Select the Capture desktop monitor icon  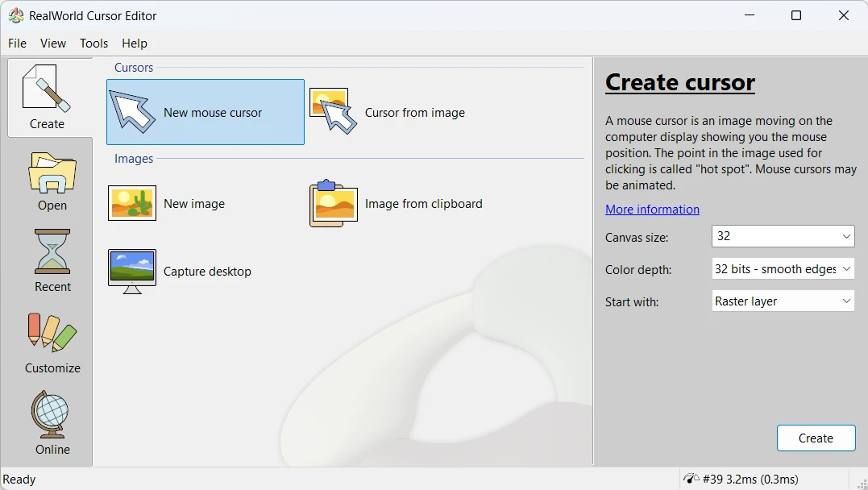[131, 272]
